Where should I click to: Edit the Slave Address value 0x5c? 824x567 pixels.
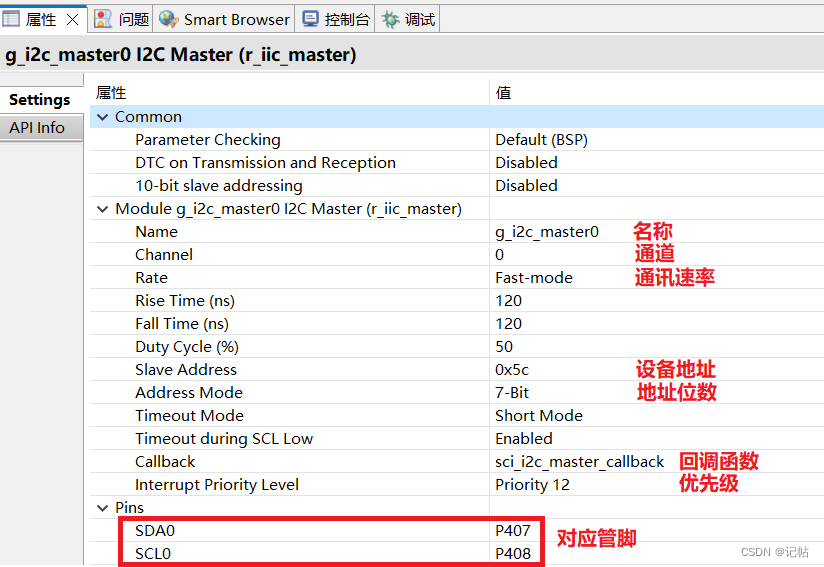pyautogui.click(x=512, y=370)
